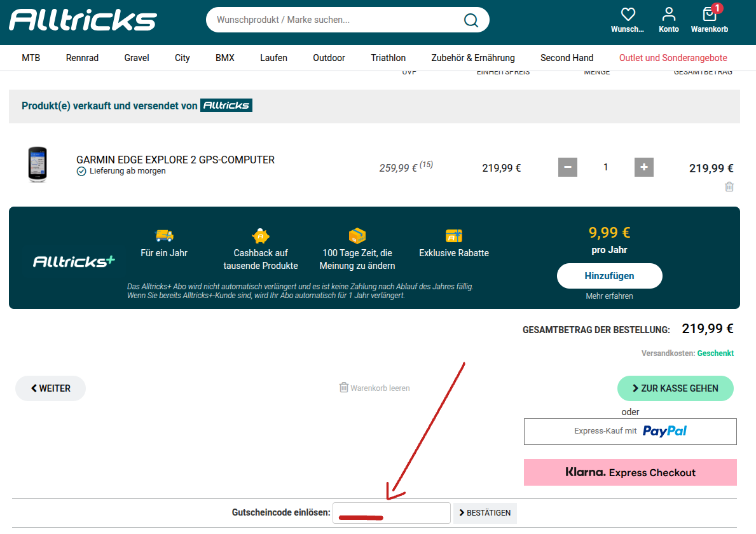Increase quantity with plus button
756x534 pixels.
pyautogui.click(x=643, y=167)
